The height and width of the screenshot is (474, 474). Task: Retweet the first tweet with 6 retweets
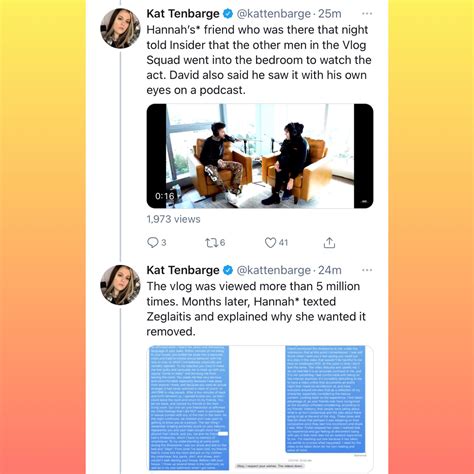[211, 243]
